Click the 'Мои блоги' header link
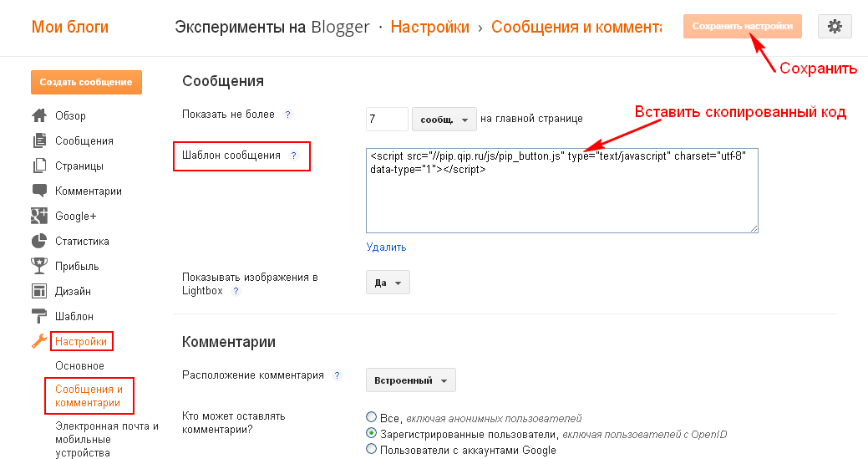The image size is (868, 459). [x=69, y=27]
